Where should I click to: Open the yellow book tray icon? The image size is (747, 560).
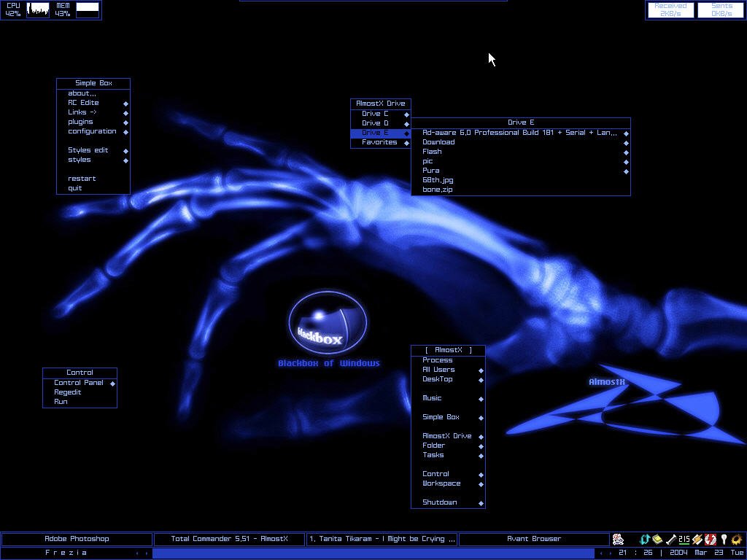657,539
